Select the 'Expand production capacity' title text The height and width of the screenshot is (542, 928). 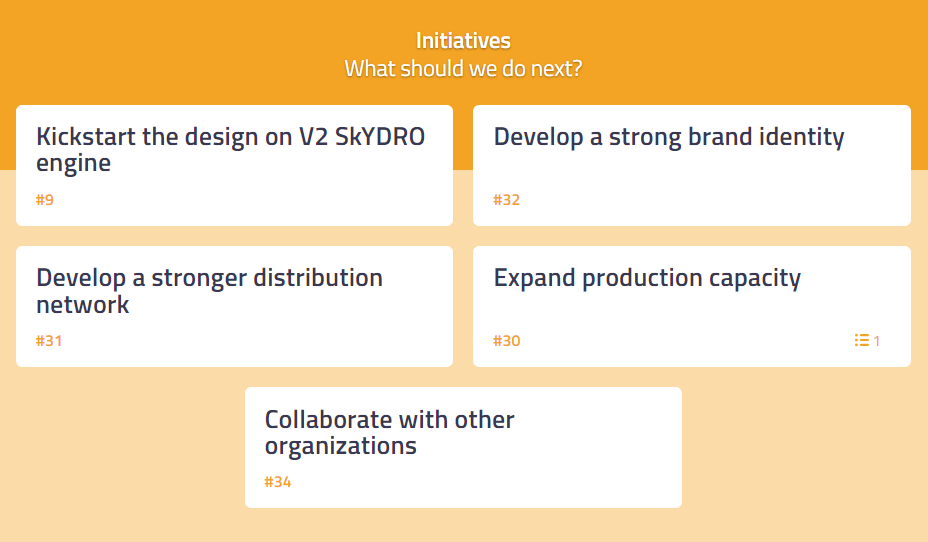click(647, 278)
